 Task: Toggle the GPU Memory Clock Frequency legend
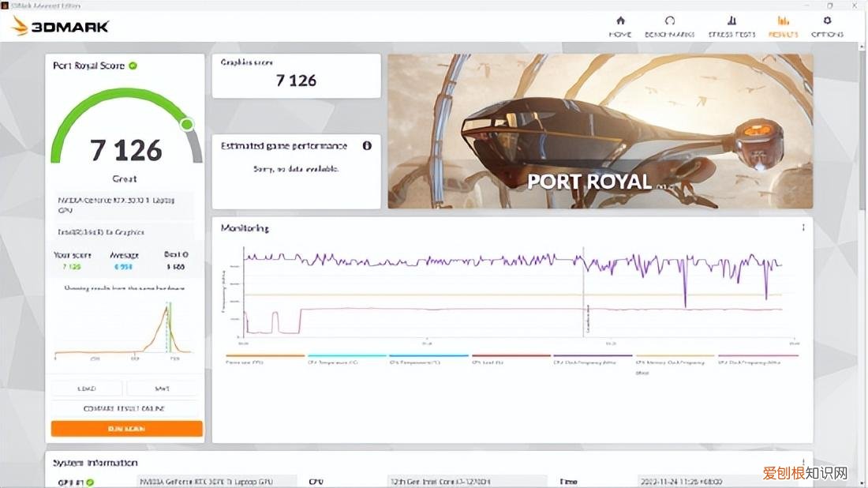pos(675,362)
